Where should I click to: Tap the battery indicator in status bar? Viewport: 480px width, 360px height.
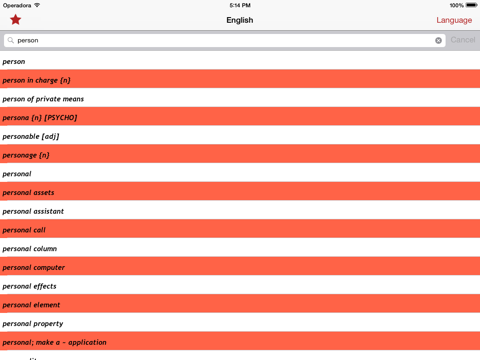[x=472, y=5]
